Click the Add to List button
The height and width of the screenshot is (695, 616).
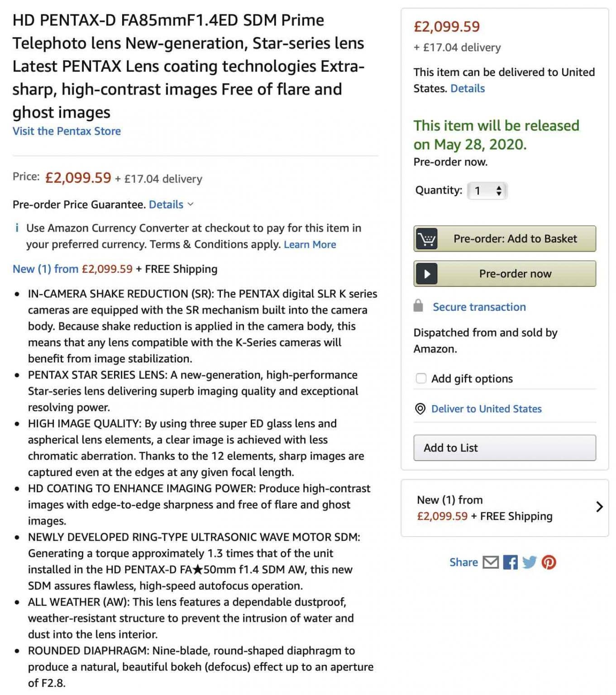504,448
